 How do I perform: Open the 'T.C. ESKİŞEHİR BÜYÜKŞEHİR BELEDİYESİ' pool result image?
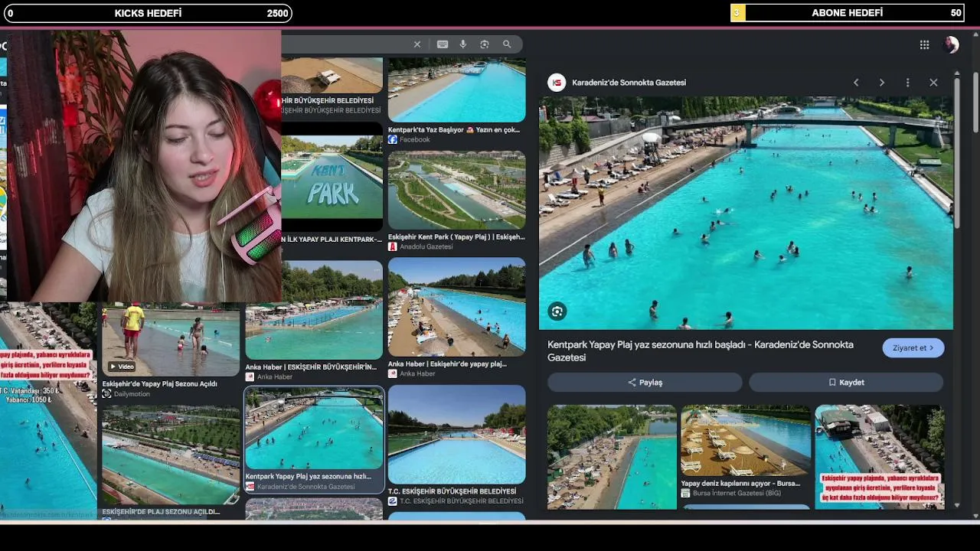point(456,435)
